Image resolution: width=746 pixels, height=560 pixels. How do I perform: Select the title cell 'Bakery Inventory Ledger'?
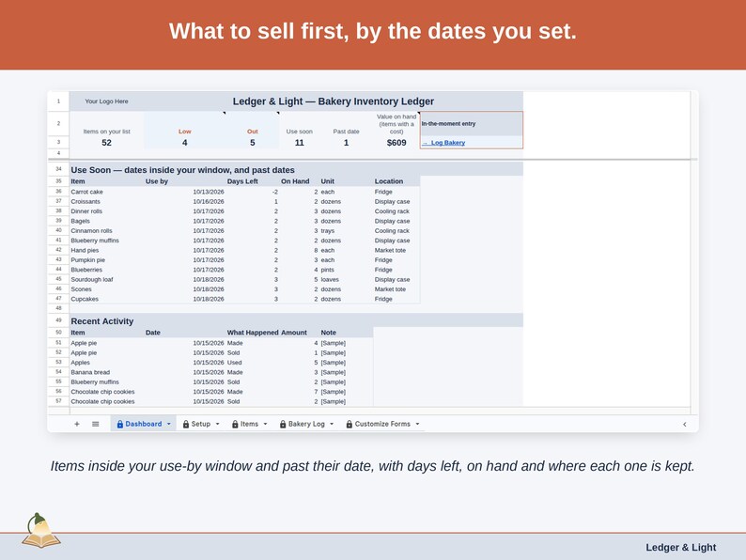(333, 101)
